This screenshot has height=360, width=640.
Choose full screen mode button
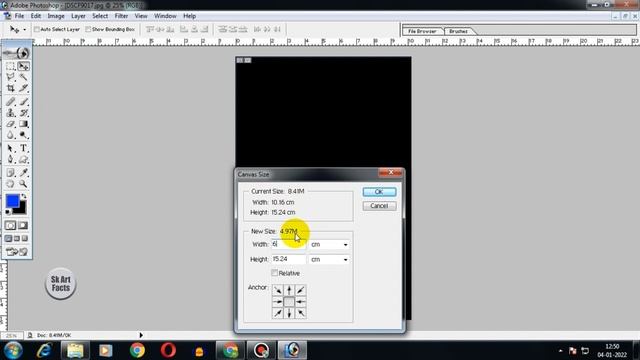pos(25,238)
